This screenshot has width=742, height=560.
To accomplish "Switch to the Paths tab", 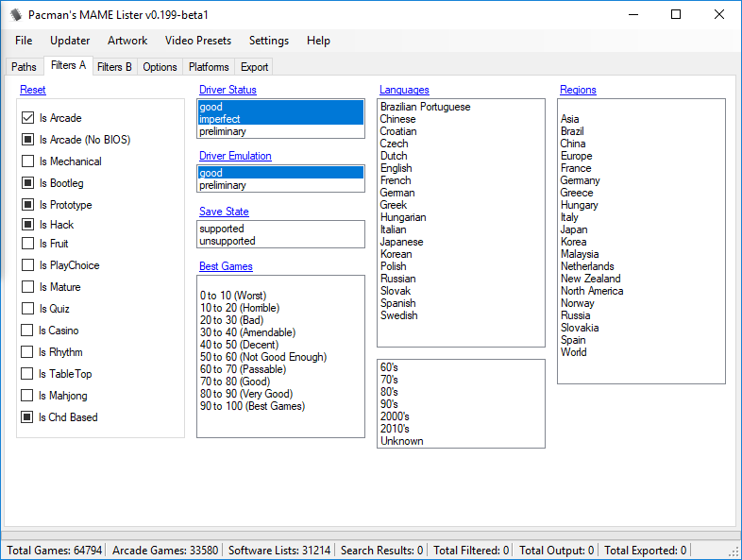I will pos(24,67).
